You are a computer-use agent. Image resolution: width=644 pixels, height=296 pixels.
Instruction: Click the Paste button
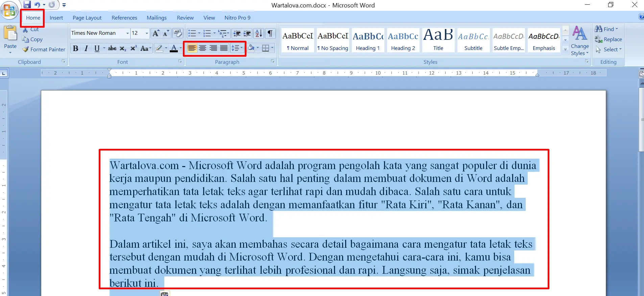pyautogui.click(x=10, y=39)
